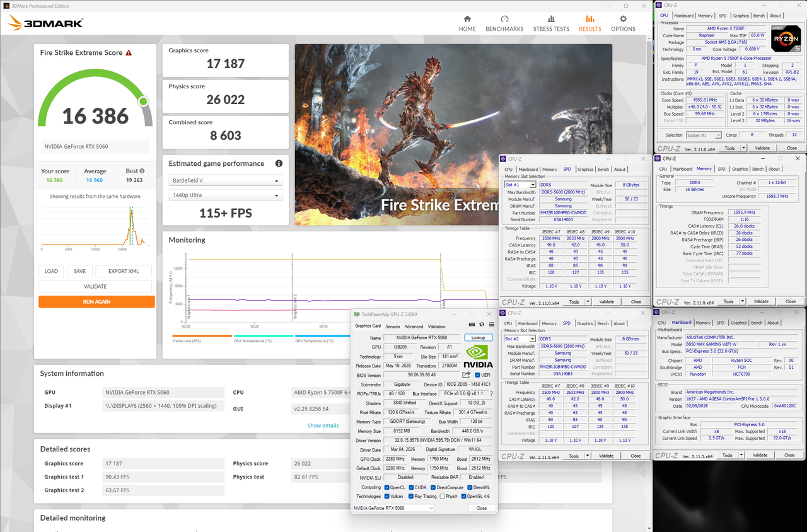Click the AMD Ryzen 5 logo in CPU-Z

pos(787,39)
